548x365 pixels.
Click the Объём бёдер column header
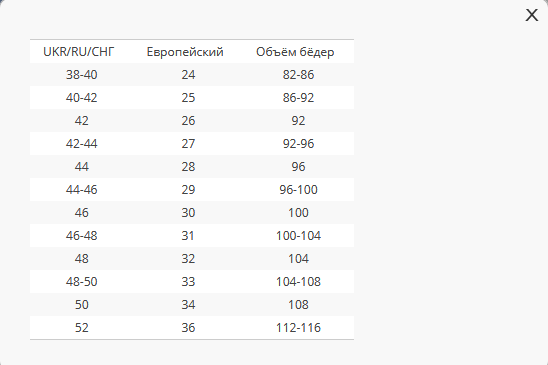[295, 52]
